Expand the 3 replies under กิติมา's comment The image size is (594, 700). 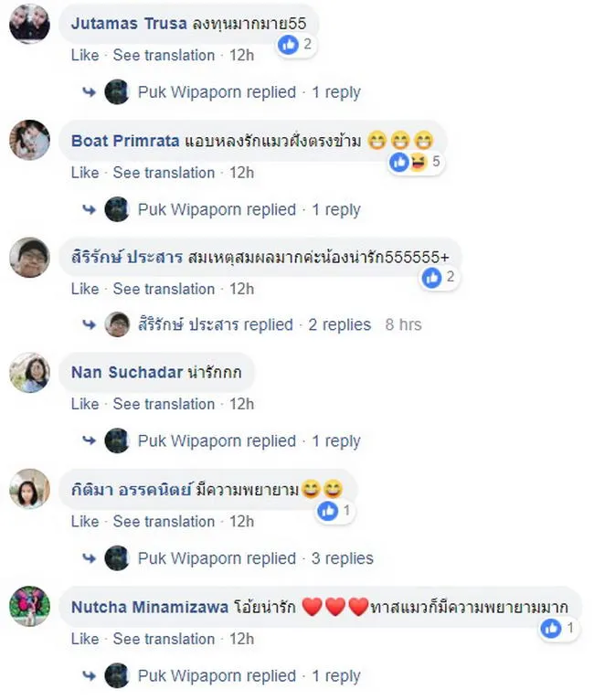[343, 558]
